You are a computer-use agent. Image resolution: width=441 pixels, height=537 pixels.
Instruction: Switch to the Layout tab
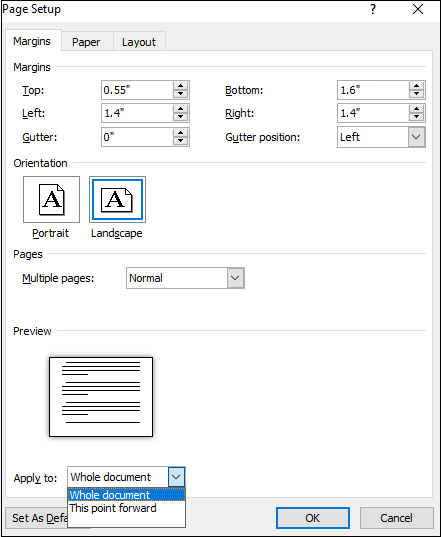[139, 42]
